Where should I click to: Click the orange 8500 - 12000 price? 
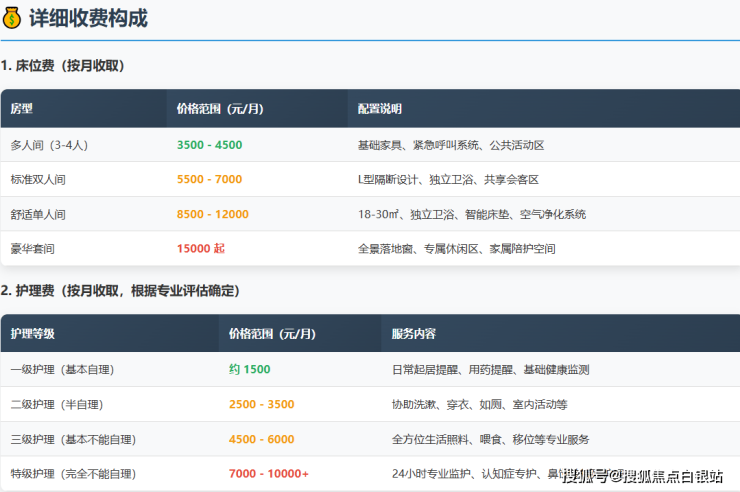(212, 214)
